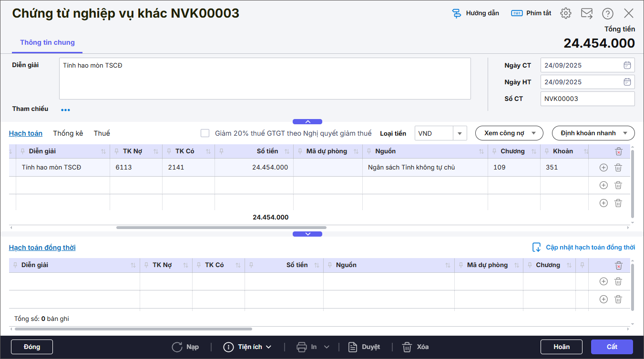Delete the Tính hao mòn TSCĐ row
The width and height of the screenshot is (644, 359).
(x=618, y=168)
